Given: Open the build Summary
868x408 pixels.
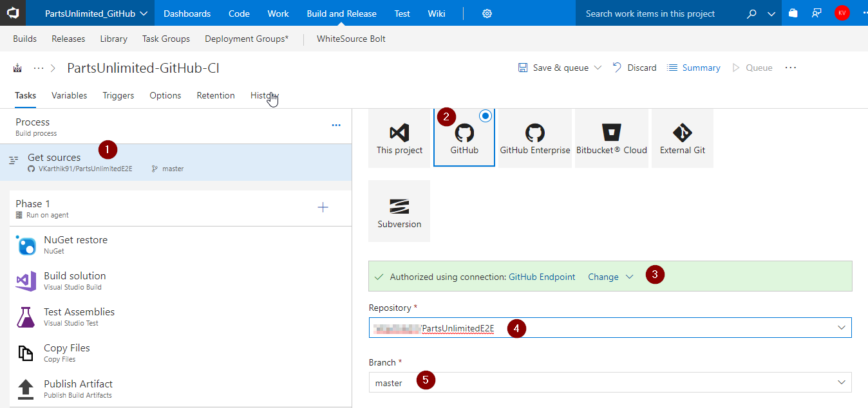Looking at the screenshot, I should point(693,68).
